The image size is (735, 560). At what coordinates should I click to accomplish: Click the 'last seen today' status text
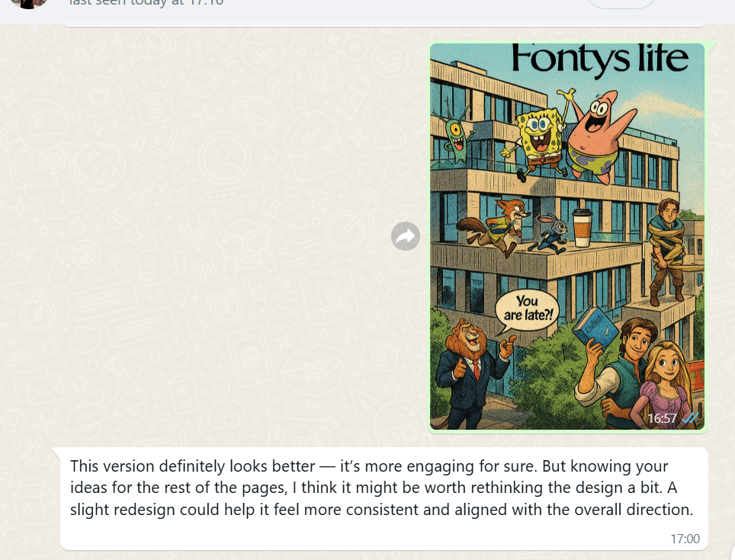coord(146,3)
